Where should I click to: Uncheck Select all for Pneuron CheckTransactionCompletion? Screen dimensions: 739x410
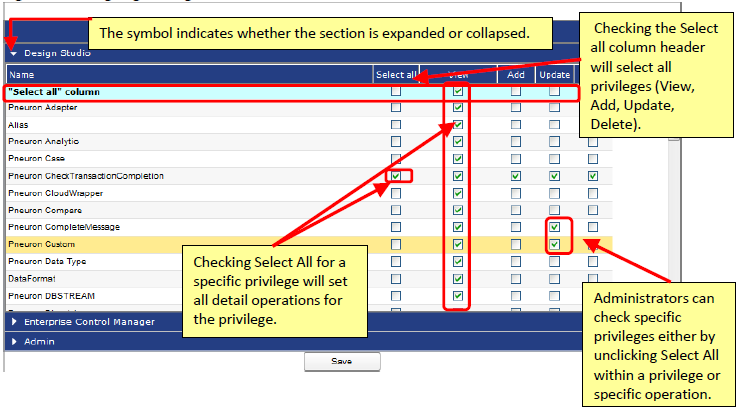396,176
